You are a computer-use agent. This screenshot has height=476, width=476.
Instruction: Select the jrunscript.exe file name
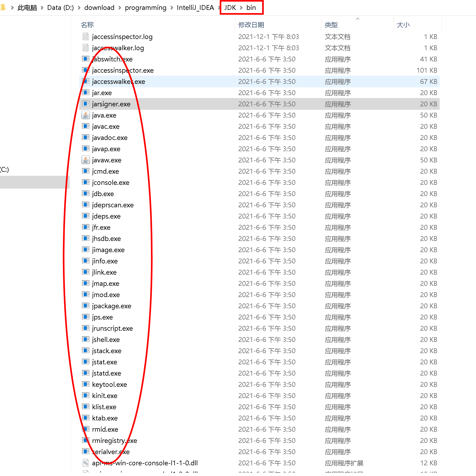[x=112, y=328]
